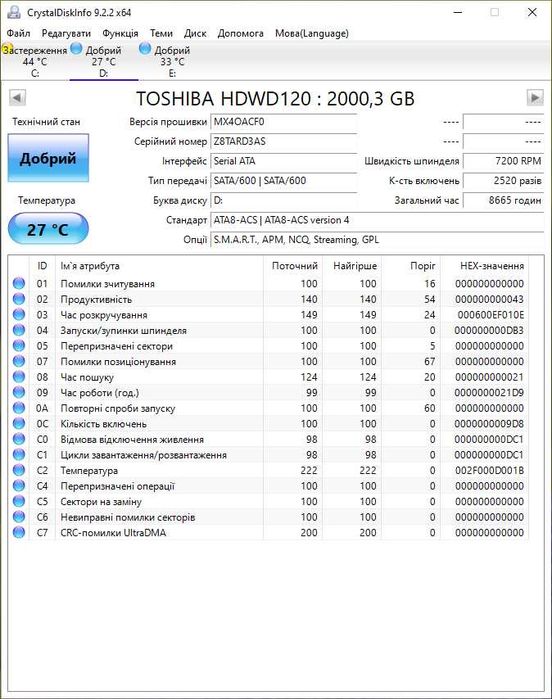Click the ATA8-ACS standard field
The width and height of the screenshot is (552, 699).
pyautogui.click(x=377, y=220)
